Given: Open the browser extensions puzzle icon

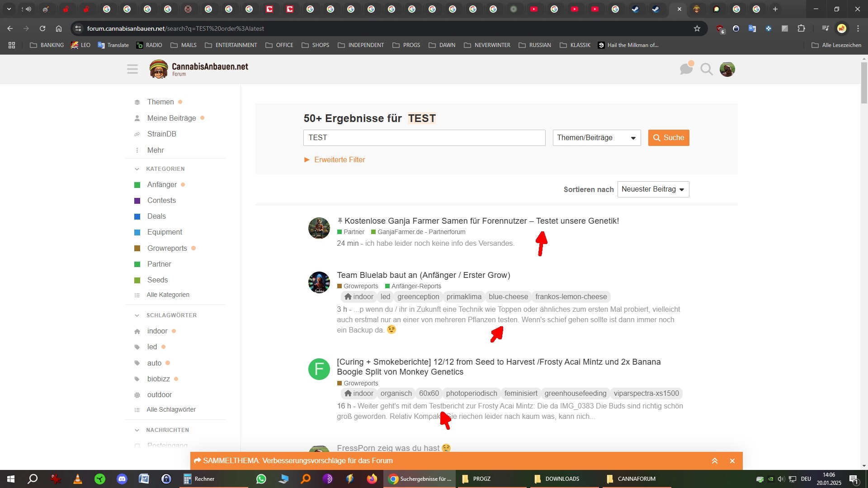Looking at the screenshot, I should [801, 28].
